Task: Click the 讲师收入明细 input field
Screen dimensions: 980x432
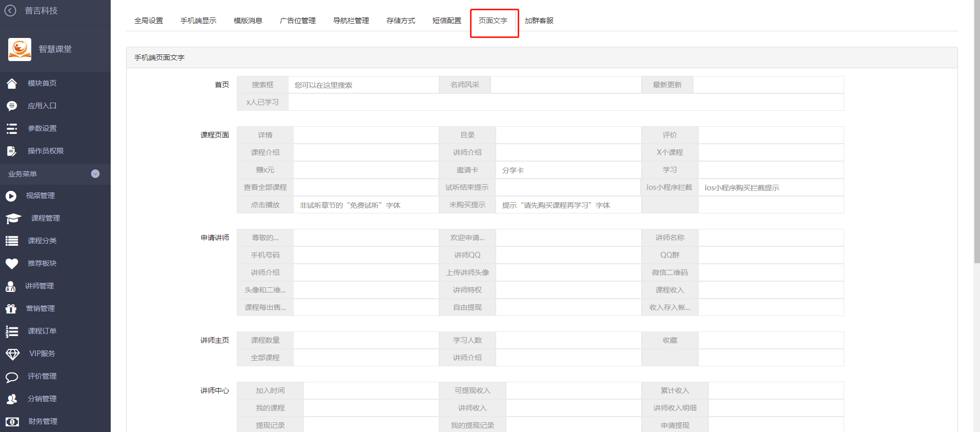Action: 776,408
